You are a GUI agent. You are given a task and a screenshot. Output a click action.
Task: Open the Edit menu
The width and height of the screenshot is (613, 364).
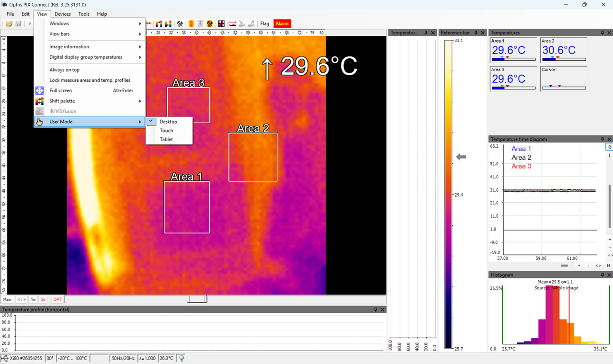click(25, 14)
